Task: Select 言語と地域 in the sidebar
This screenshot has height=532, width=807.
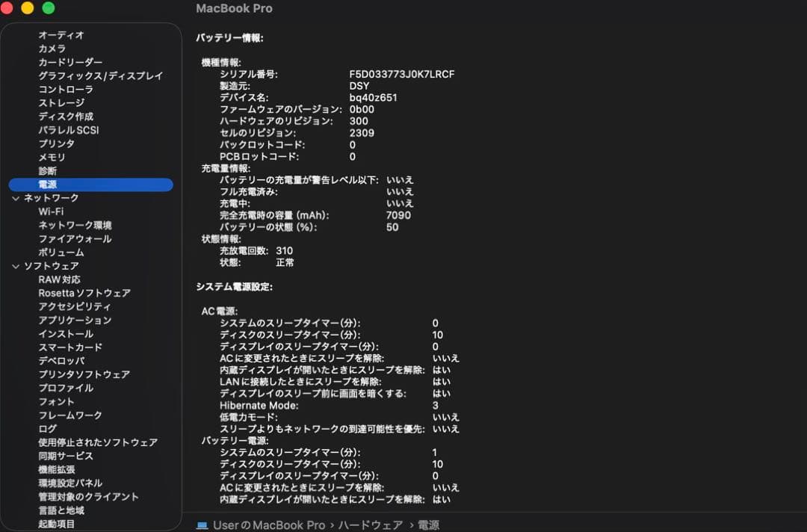Action: 61,510
